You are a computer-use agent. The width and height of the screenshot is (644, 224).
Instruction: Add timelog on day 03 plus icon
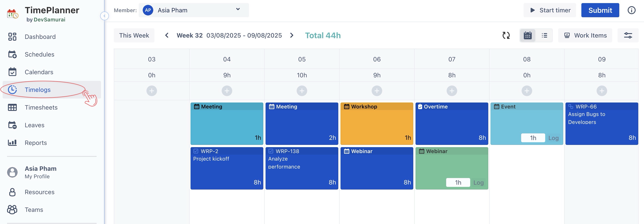coord(152,91)
